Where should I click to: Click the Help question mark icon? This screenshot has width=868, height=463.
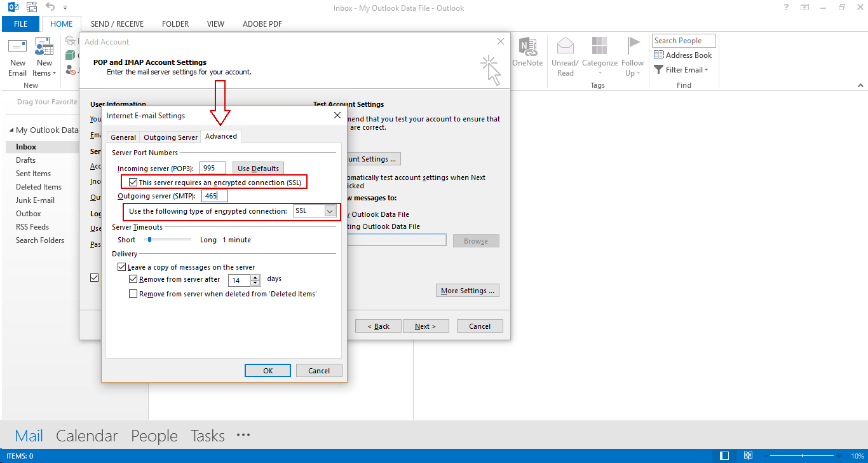pos(786,8)
